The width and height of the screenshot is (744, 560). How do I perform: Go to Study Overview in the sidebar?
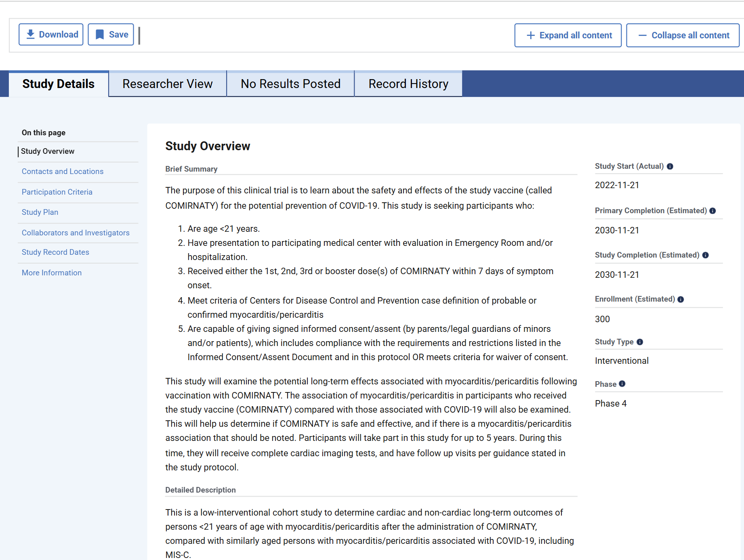point(48,151)
